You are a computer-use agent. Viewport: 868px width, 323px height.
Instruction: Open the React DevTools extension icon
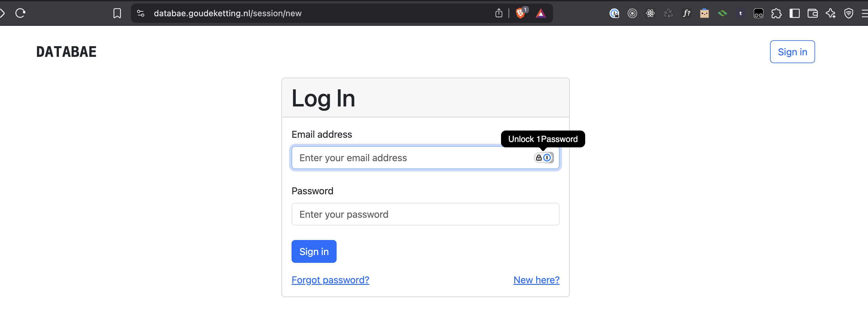(x=650, y=13)
